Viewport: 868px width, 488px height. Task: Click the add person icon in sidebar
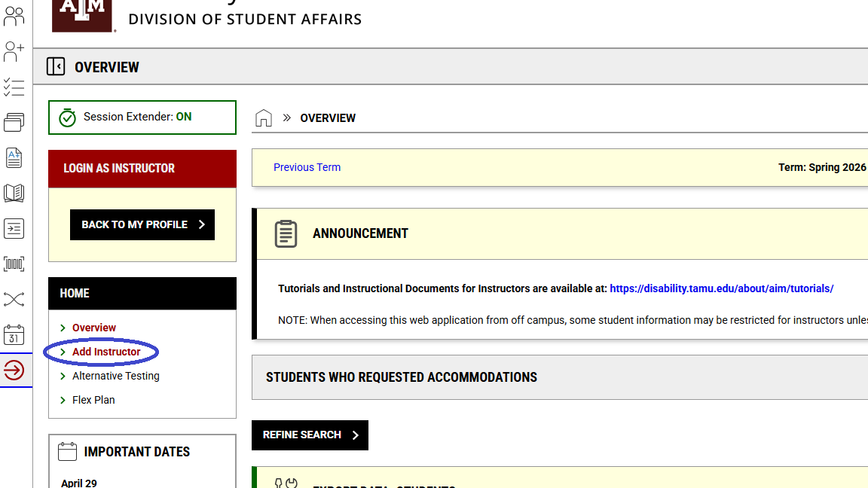(14, 51)
